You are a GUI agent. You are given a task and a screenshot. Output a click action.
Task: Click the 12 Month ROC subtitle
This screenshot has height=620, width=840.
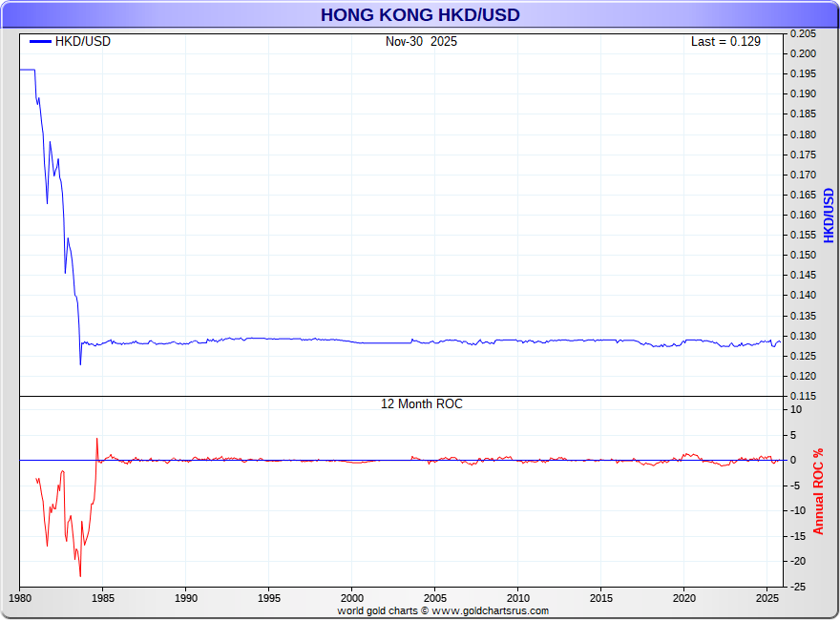click(x=422, y=403)
